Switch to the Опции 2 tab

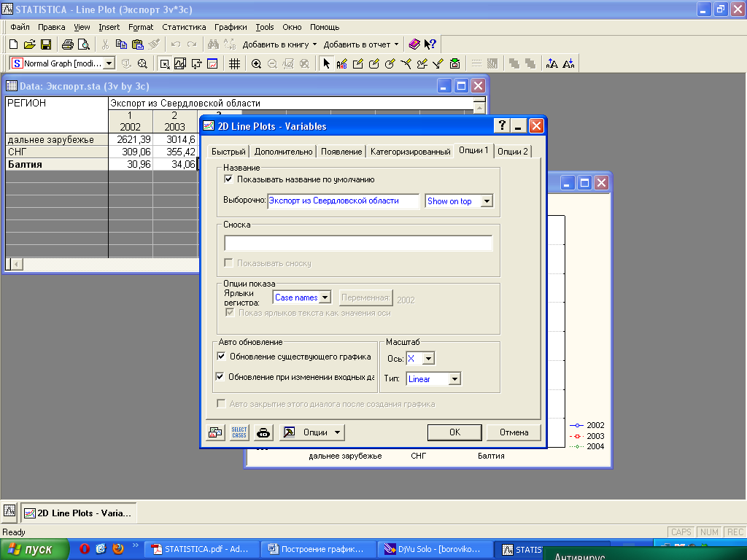513,152
